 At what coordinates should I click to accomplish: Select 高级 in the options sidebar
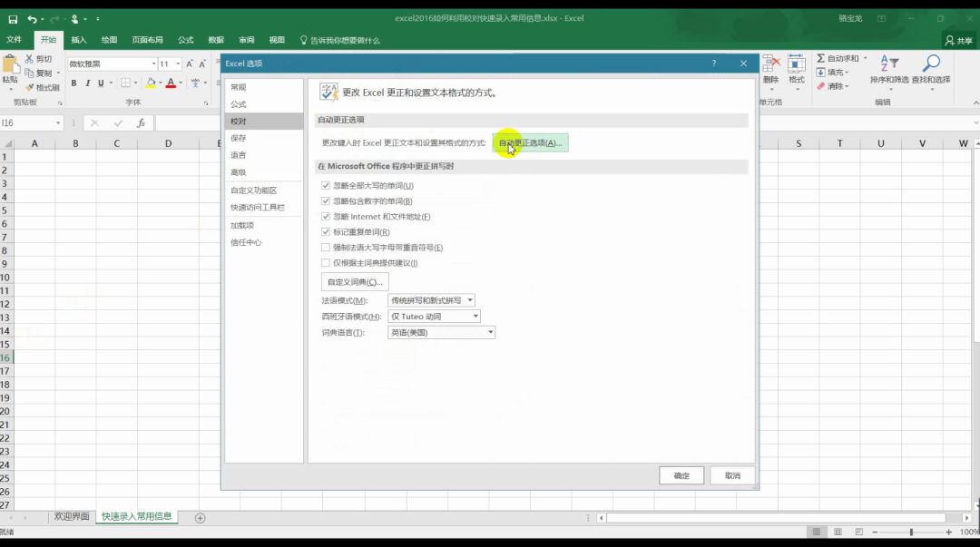click(239, 172)
